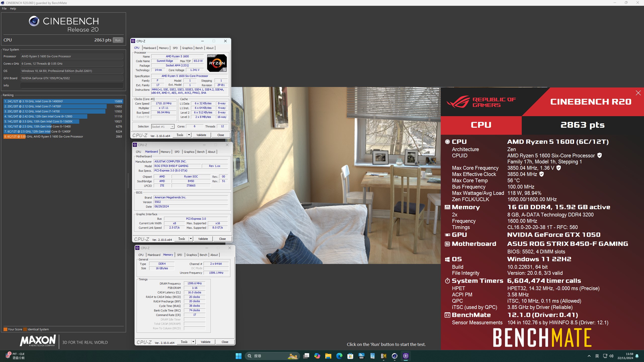Launch Microsoft Edge from taskbar
The image size is (644, 362).
[x=339, y=356]
